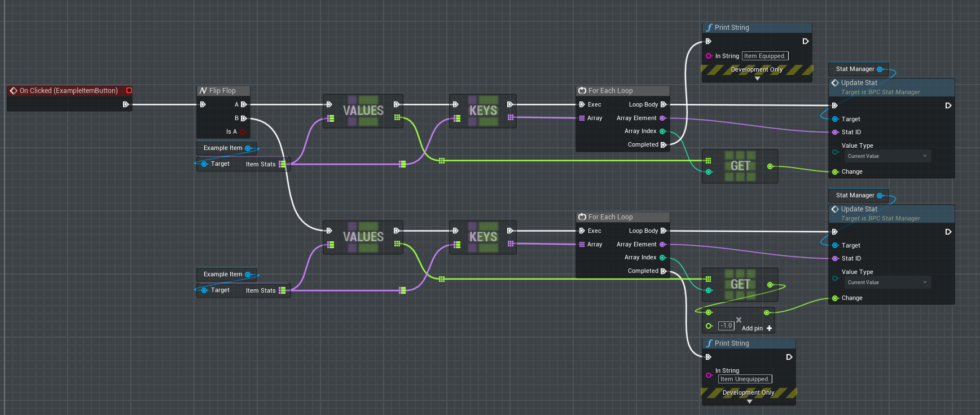Screen dimensions: 980x415
Task: Click the Item Unequipped. text field
Action: [745, 379]
